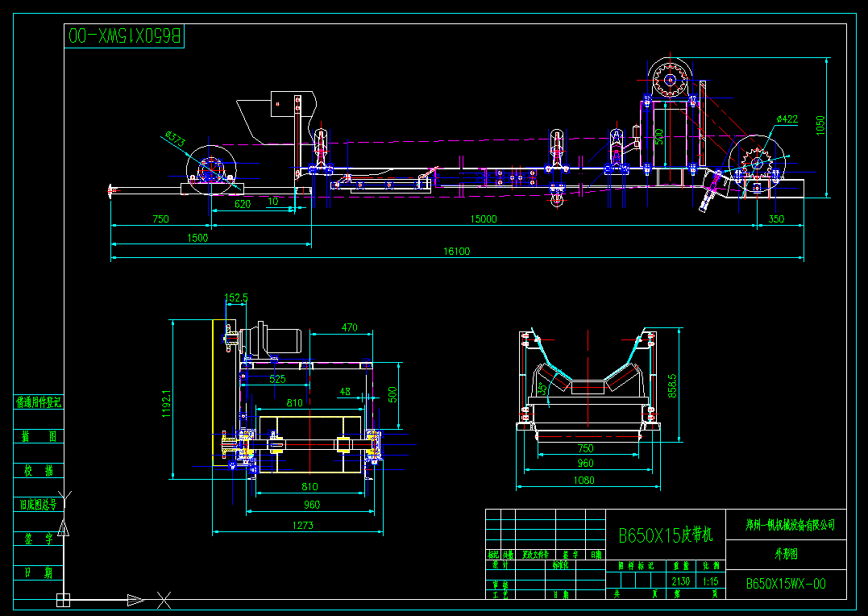Image resolution: width=868 pixels, height=616 pixels.
Task: Select the 10 dimension next to 620
Action: 273,202
